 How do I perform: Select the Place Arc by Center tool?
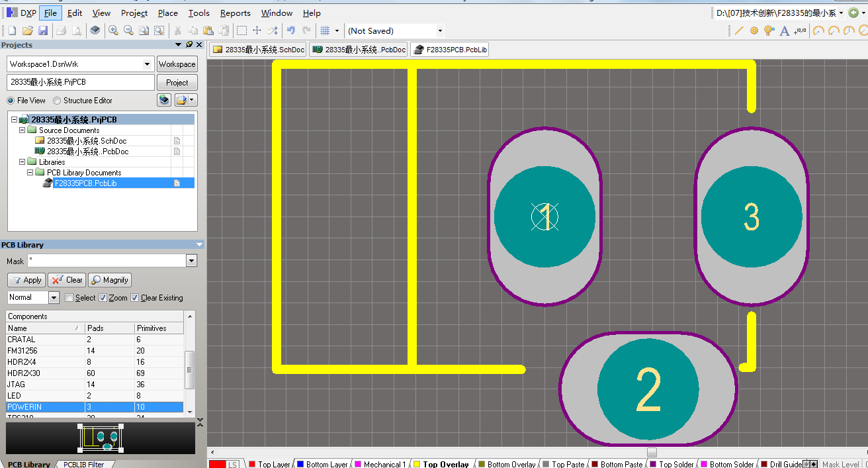pyautogui.click(x=819, y=30)
